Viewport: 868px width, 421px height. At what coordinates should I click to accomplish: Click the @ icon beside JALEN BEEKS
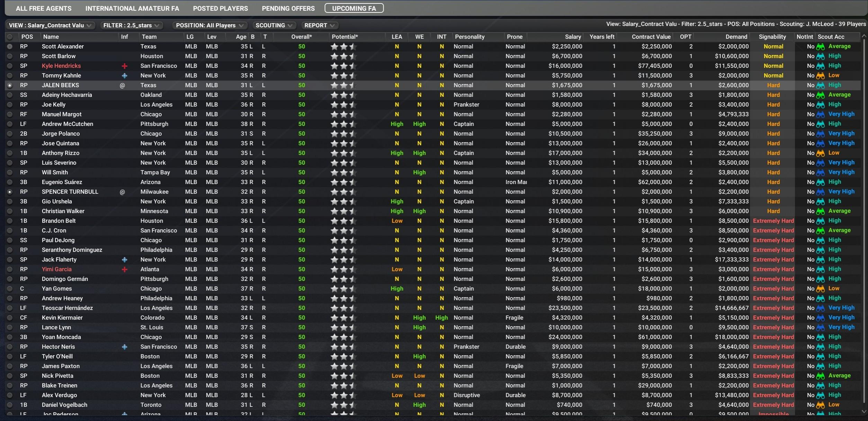122,85
